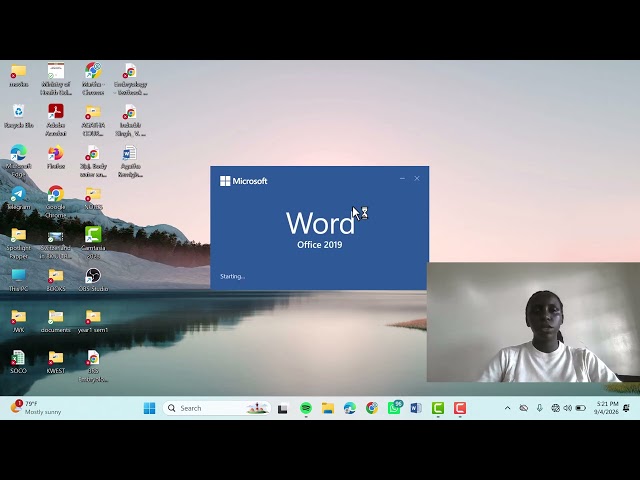Open the Recycle Bin desktop icon

[19, 116]
